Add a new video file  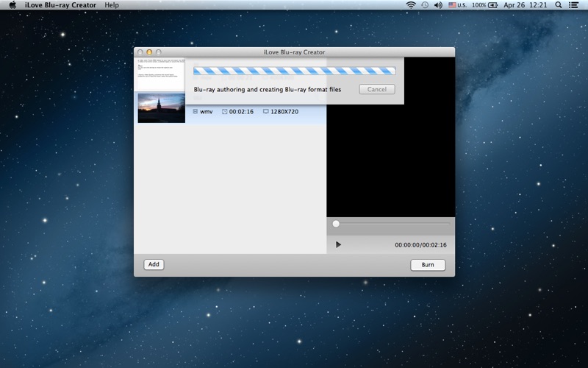(154, 264)
